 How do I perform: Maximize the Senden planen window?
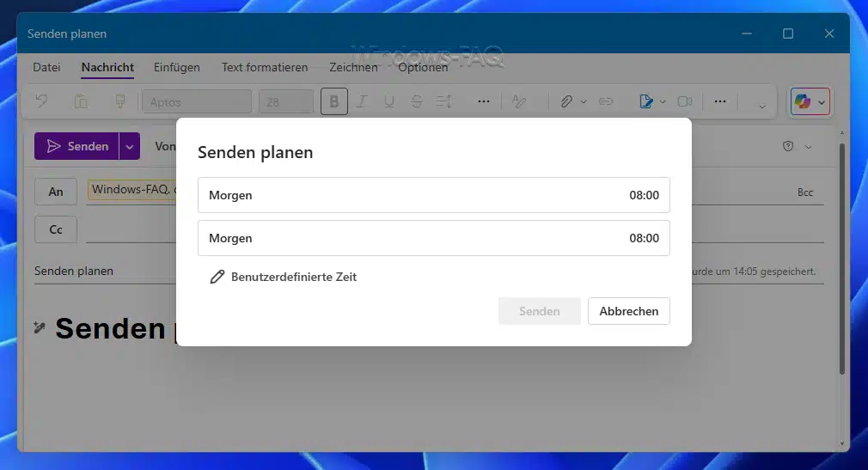pos(788,34)
